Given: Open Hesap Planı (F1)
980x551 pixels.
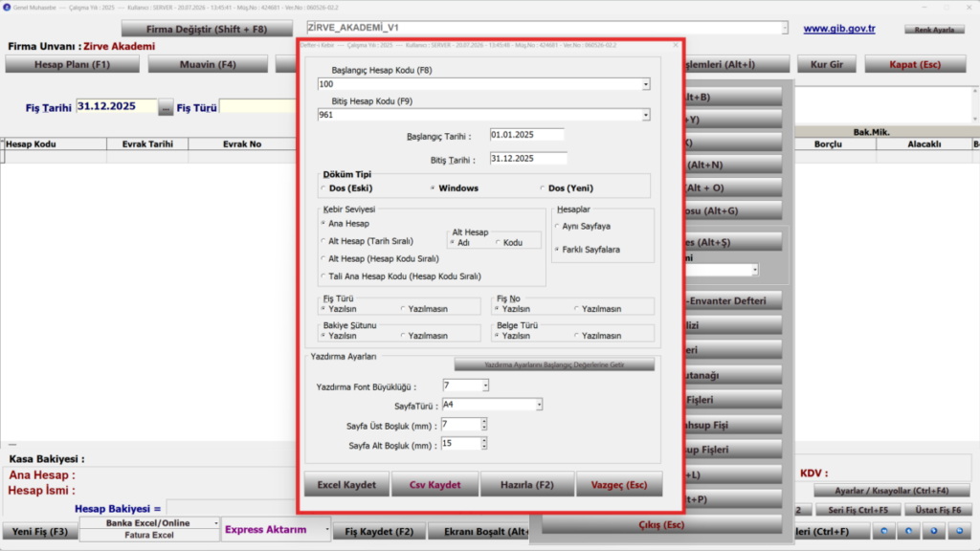Looking at the screenshot, I should (x=73, y=64).
